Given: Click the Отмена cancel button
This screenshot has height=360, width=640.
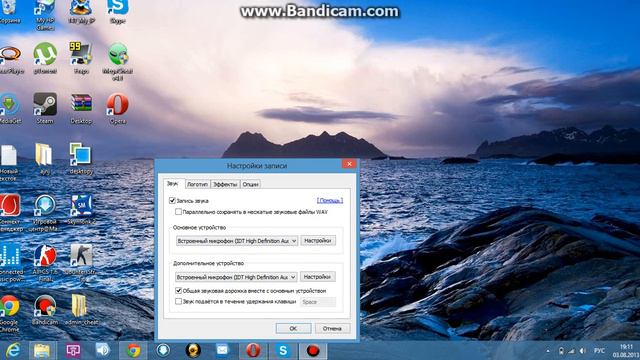Looking at the screenshot, I should tap(332, 328).
